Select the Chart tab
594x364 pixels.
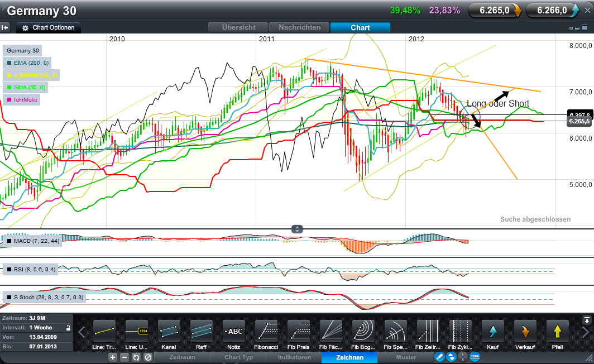[360, 27]
